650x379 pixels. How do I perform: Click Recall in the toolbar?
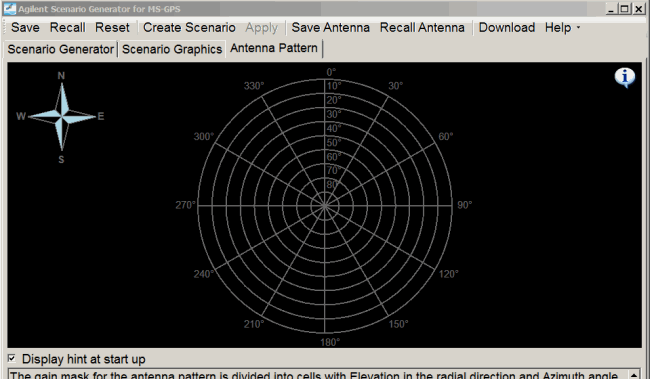67,28
